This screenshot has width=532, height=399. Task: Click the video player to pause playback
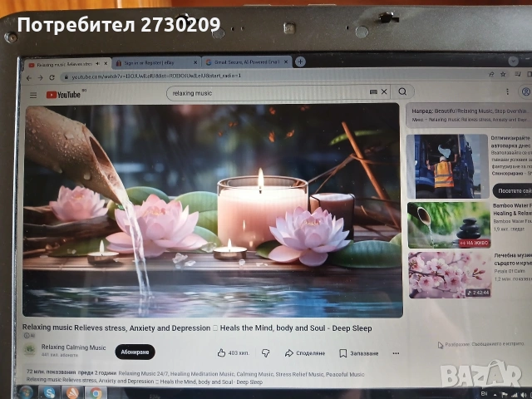213,210
